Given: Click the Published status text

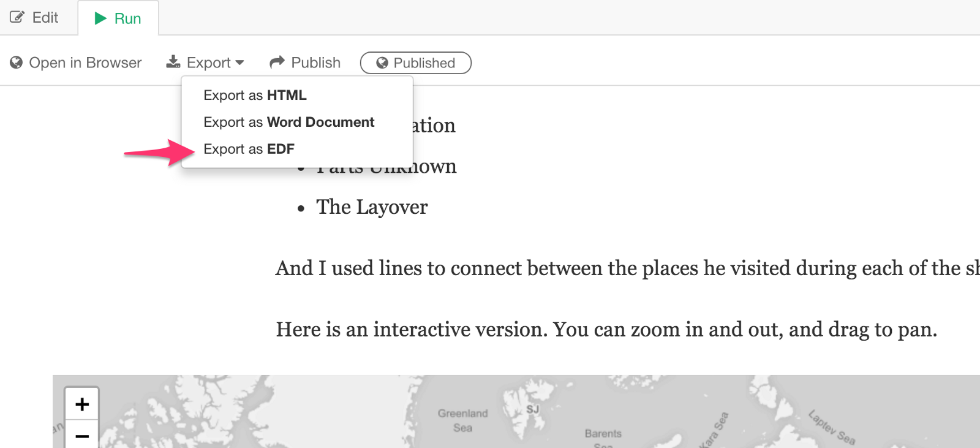Looking at the screenshot, I should 424,63.
